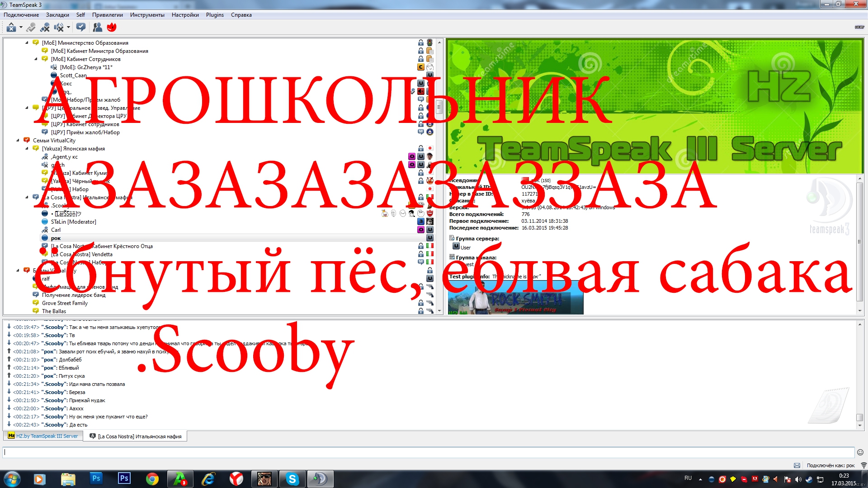Click the padlock icon on the Министерство Образования row
The height and width of the screenshot is (488, 868).
point(421,42)
